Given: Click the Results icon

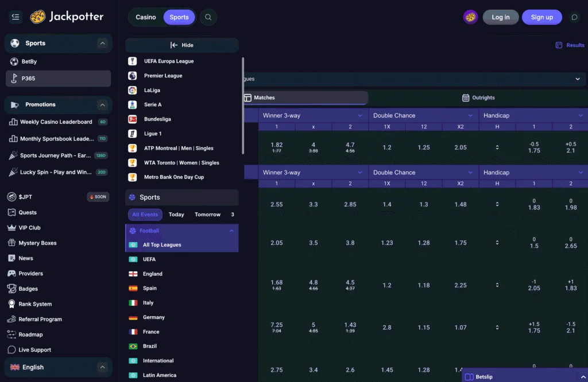Looking at the screenshot, I should point(559,45).
